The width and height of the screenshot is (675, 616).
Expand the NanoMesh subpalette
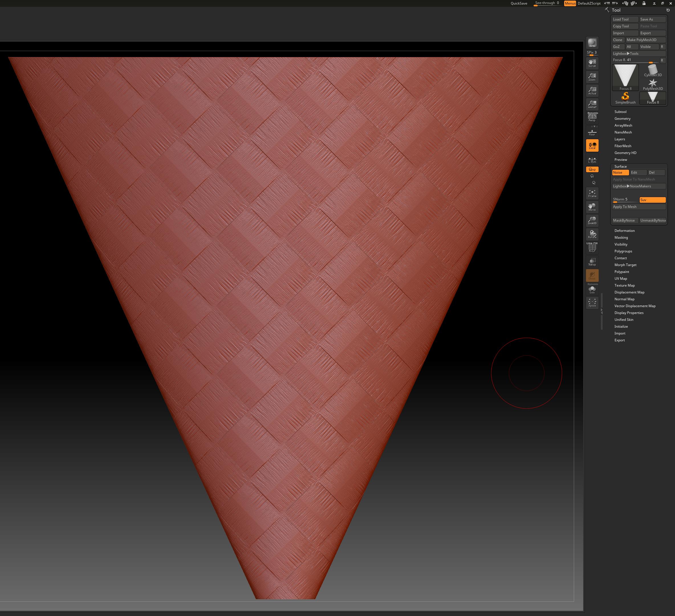click(x=623, y=132)
